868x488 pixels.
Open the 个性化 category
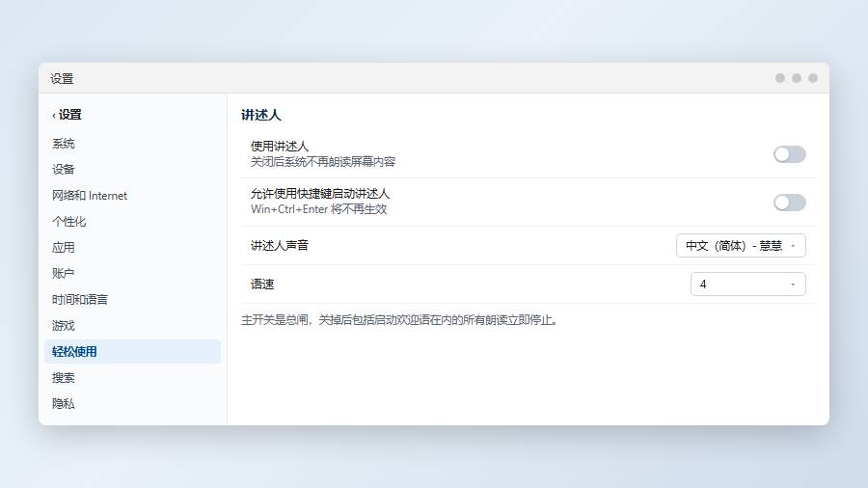pos(132,222)
